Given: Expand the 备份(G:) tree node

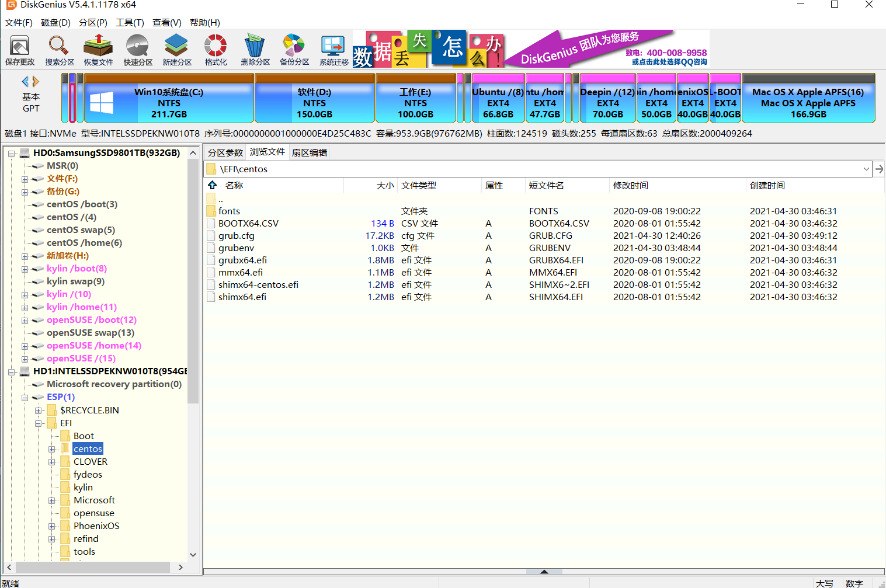Looking at the screenshot, I should point(25,192).
